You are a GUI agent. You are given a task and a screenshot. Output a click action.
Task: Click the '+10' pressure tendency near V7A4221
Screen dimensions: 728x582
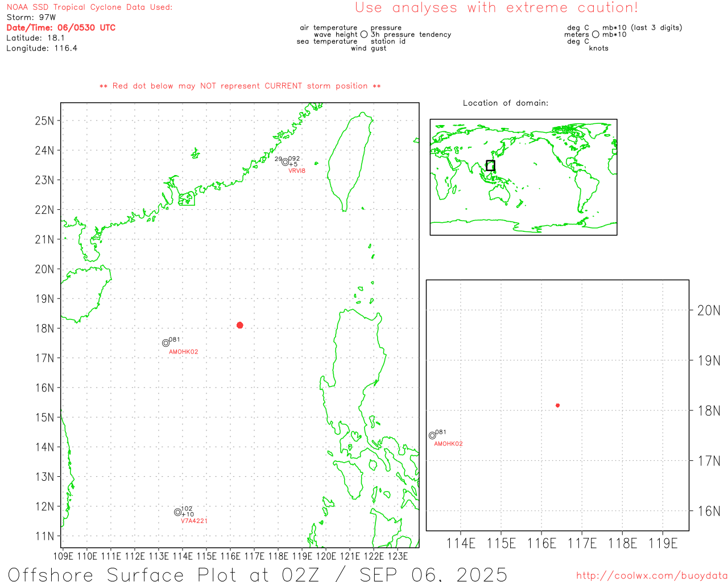pos(188,514)
